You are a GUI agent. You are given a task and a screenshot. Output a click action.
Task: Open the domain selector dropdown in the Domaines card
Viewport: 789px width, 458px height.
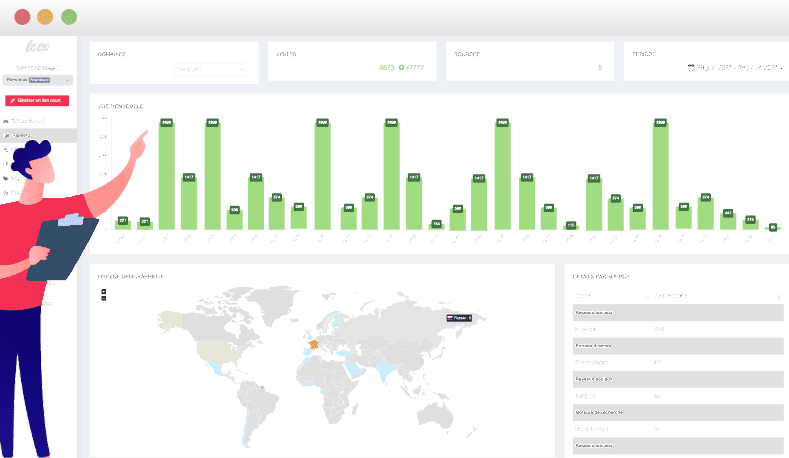(x=210, y=69)
